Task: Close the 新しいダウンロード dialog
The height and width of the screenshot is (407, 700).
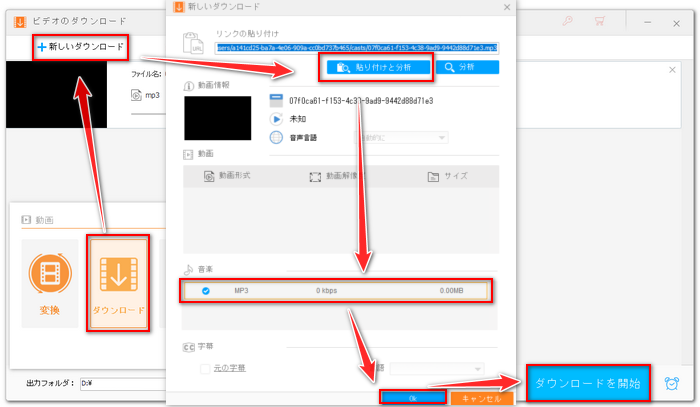Action: coord(507,7)
